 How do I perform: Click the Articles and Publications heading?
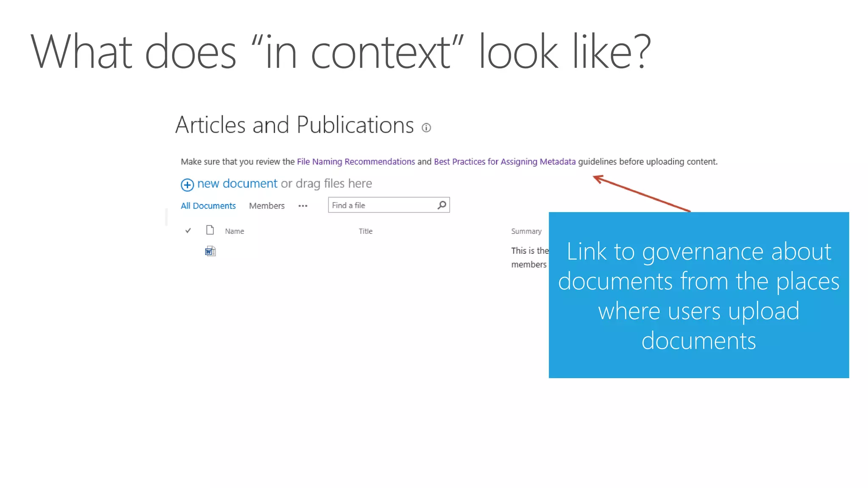pyautogui.click(x=295, y=125)
